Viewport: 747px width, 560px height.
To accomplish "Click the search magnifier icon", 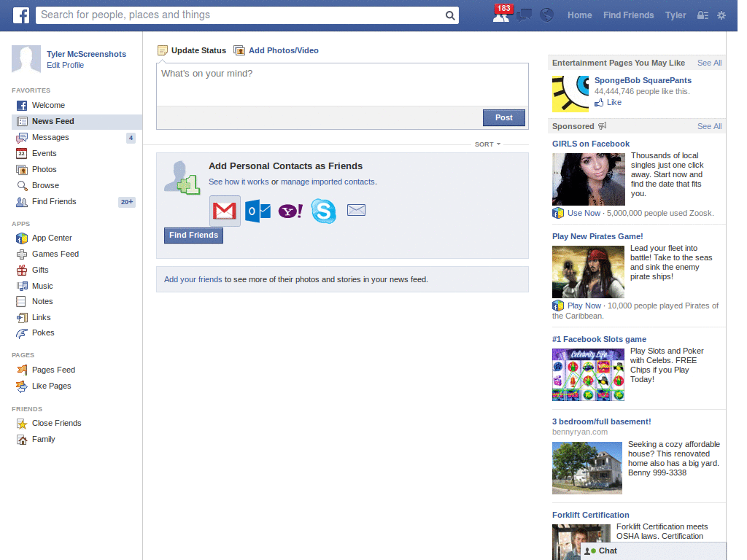I will coord(449,15).
